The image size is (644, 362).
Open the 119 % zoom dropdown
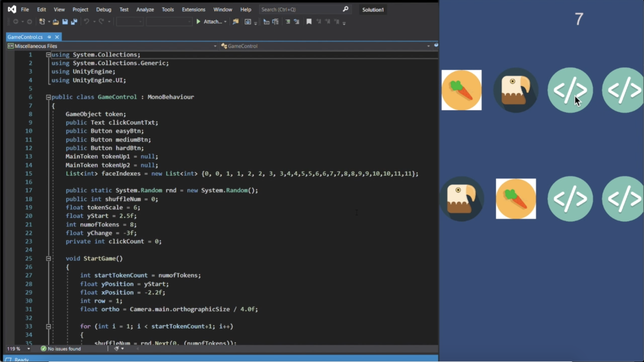coord(28,349)
